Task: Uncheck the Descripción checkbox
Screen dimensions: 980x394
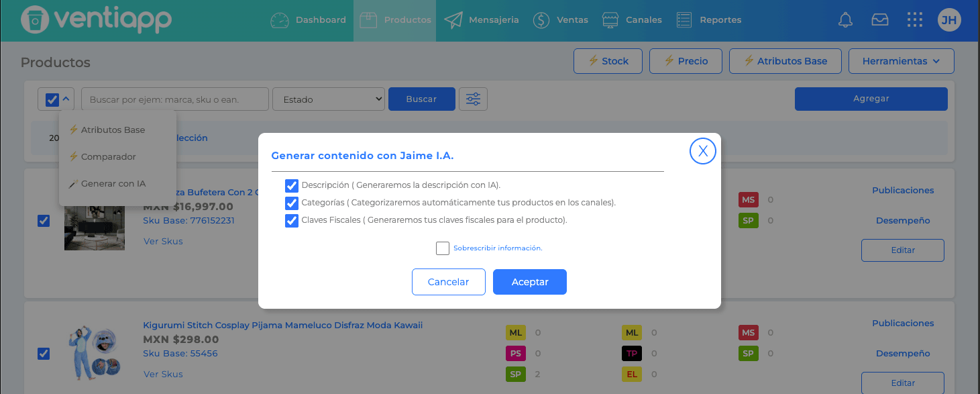Action: click(292, 185)
